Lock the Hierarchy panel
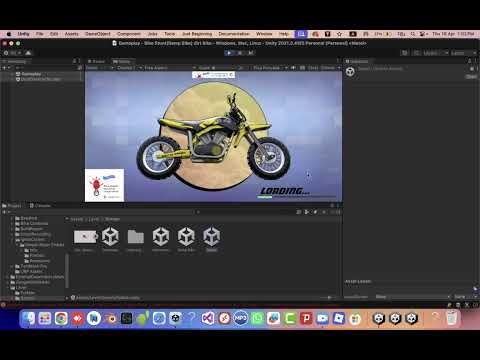The image size is (480, 360). click(x=74, y=61)
